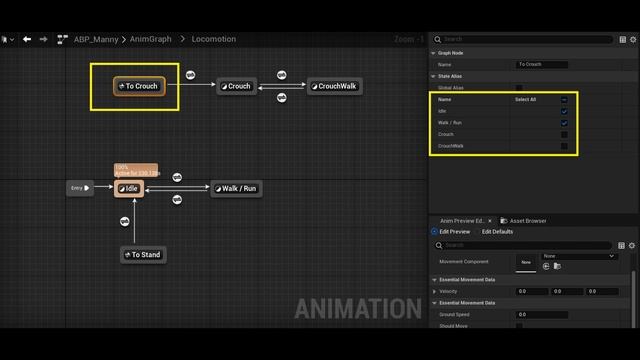
Task: Click transition icon from Crouch to CrouchWalk
Action: click(282, 75)
